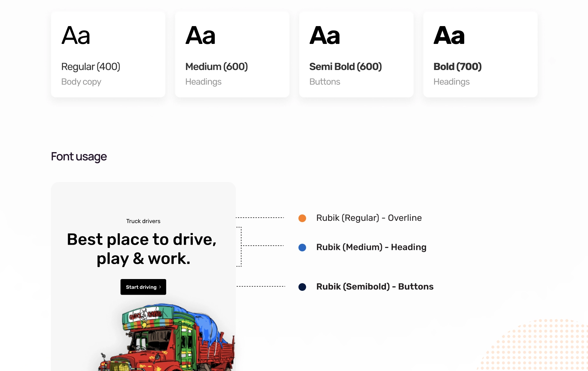Click the 'Truck drivers' overline text

click(x=143, y=221)
